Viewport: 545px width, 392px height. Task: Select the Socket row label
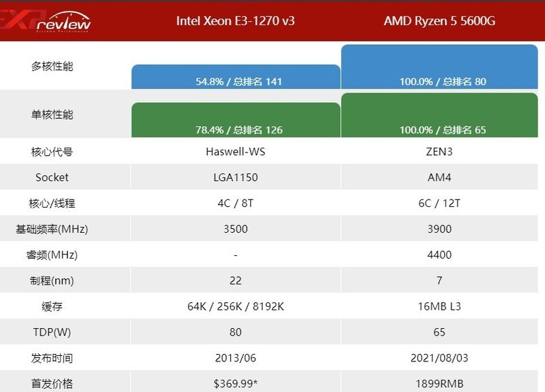click(x=52, y=178)
